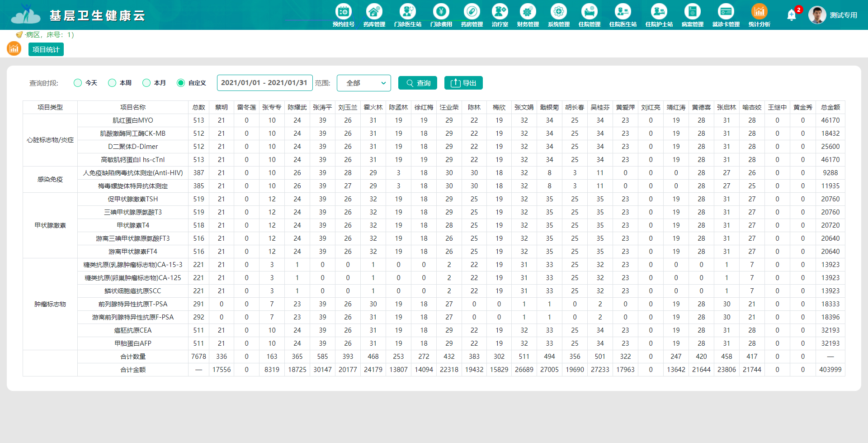Image resolution: width=868 pixels, height=443 pixels.
Task: Click the 心脏标志物/炎症 category cell
Action: pyautogui.click(x=50, y=140)
